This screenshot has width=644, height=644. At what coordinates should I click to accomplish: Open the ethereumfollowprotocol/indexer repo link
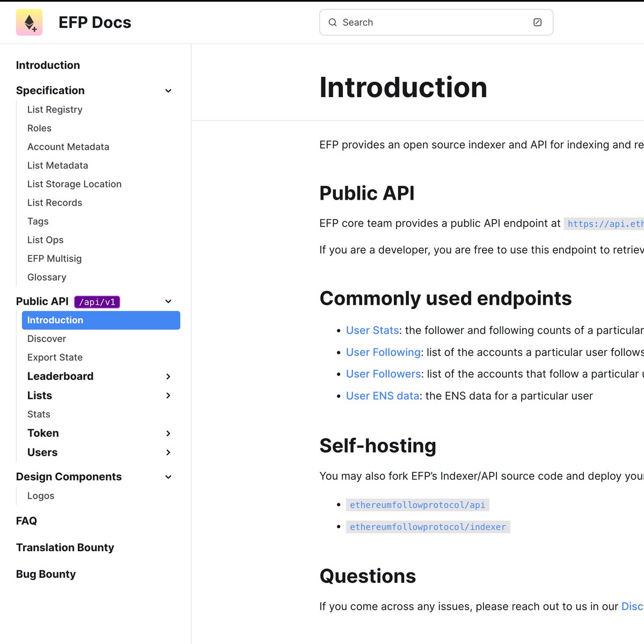coord(428,527)
